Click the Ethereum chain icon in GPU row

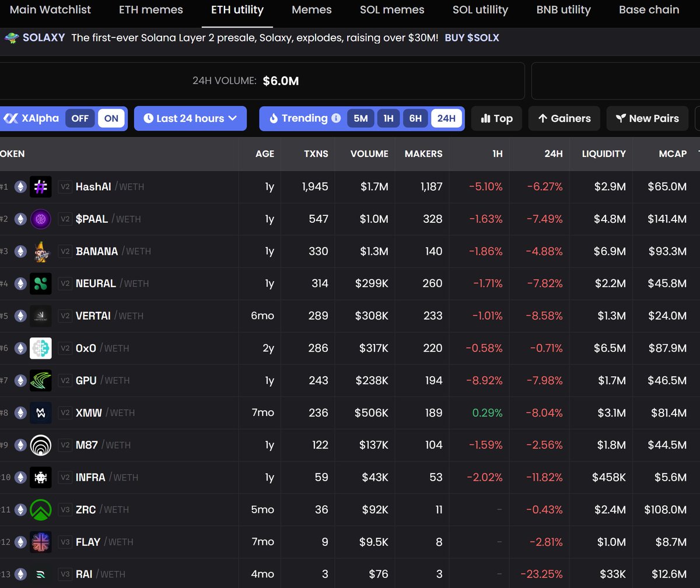(20, 380)
